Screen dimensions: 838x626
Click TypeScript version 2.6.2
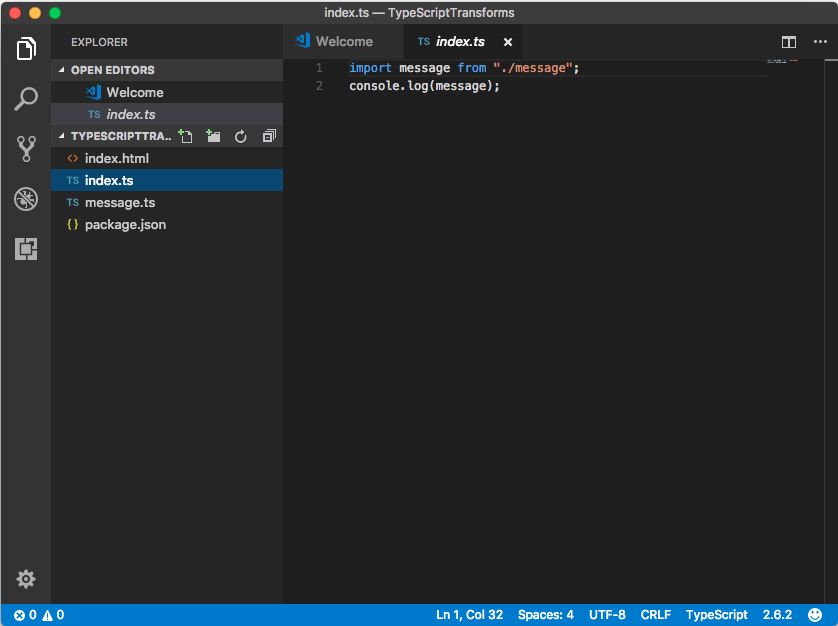click(777, 615)
